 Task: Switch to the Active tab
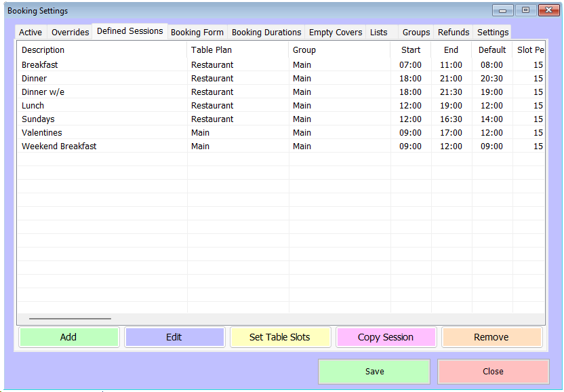pyautogui.click(x=31, y=33)
